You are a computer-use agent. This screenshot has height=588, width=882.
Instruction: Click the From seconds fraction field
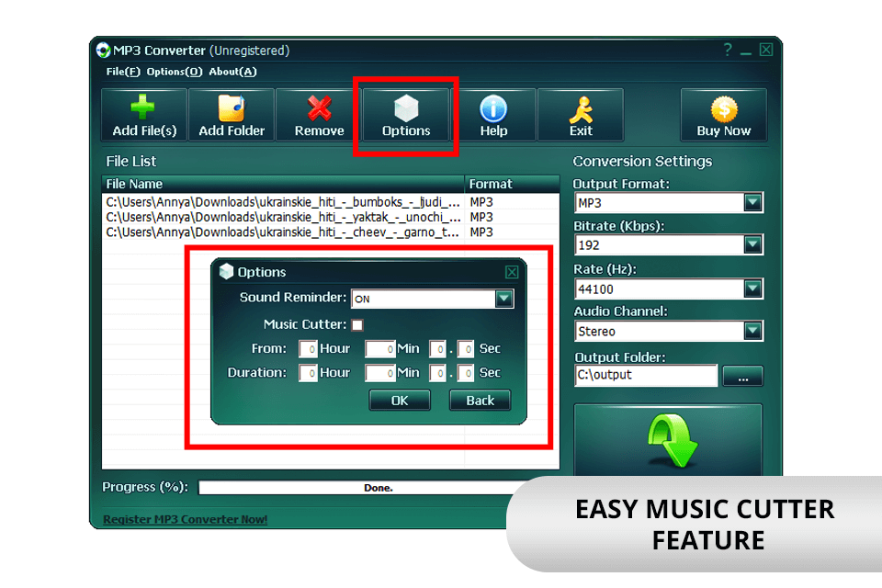465,349
